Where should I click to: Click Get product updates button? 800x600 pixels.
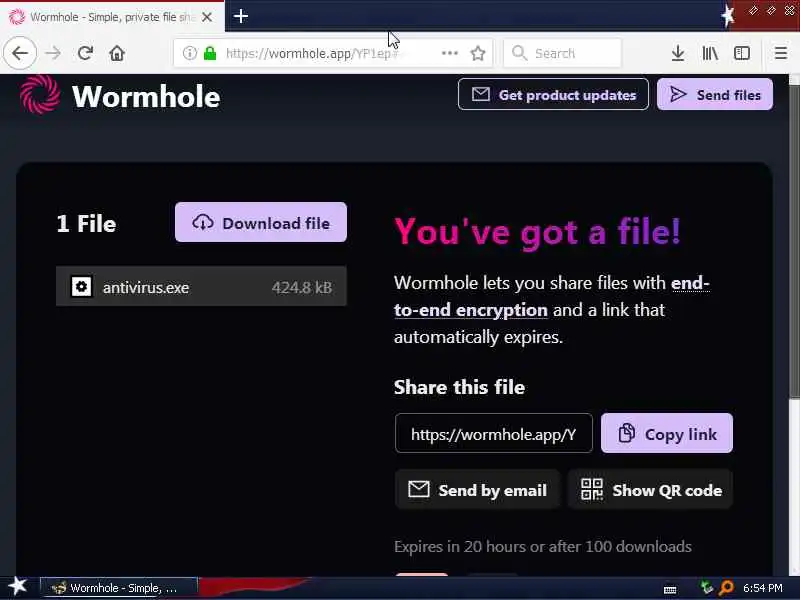point(553,94)
